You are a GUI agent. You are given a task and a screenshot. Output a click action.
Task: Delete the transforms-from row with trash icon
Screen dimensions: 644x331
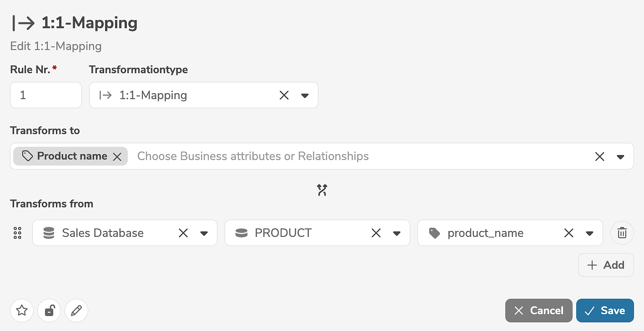coord(622,233)
